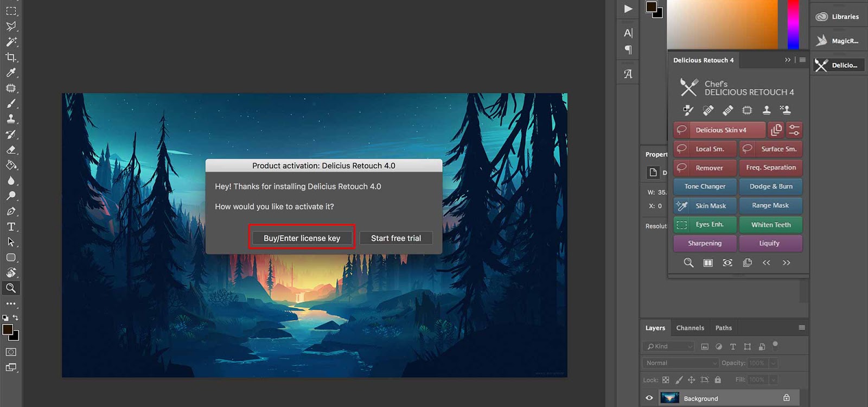Screen dimensions: 868x407
Task: Select the Zoom magnifier tool in left toolbar
Action: click(x=11, y=288)
